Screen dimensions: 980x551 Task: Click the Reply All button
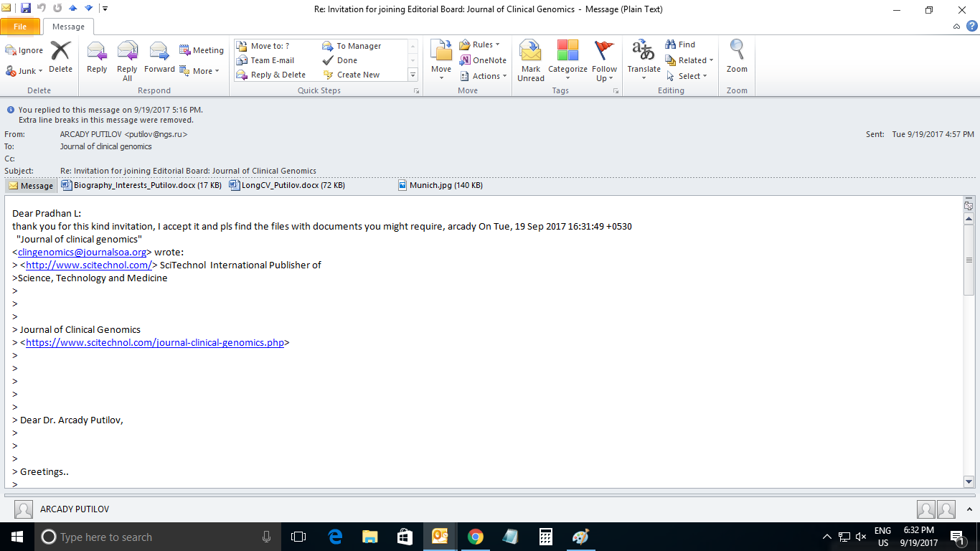pyautogui.click(x=127, y=60)
